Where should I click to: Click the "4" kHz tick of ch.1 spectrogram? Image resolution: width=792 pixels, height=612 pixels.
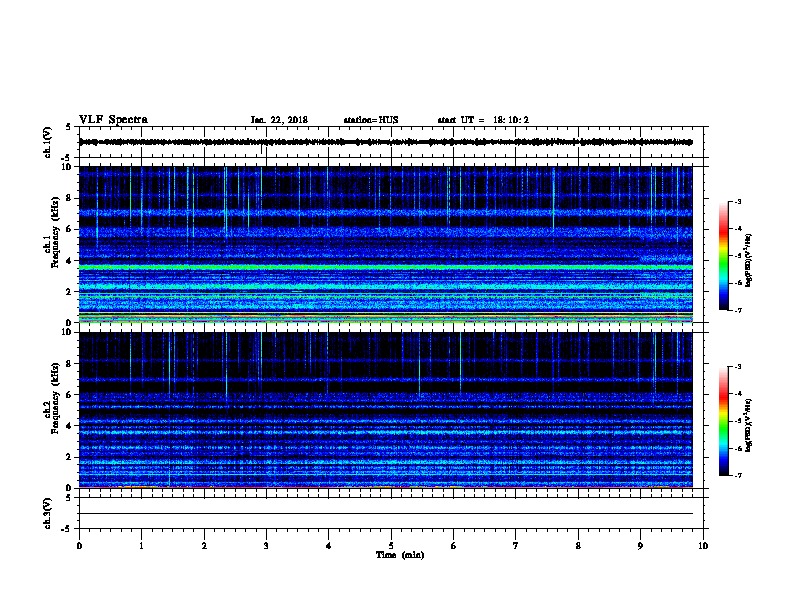69,261
